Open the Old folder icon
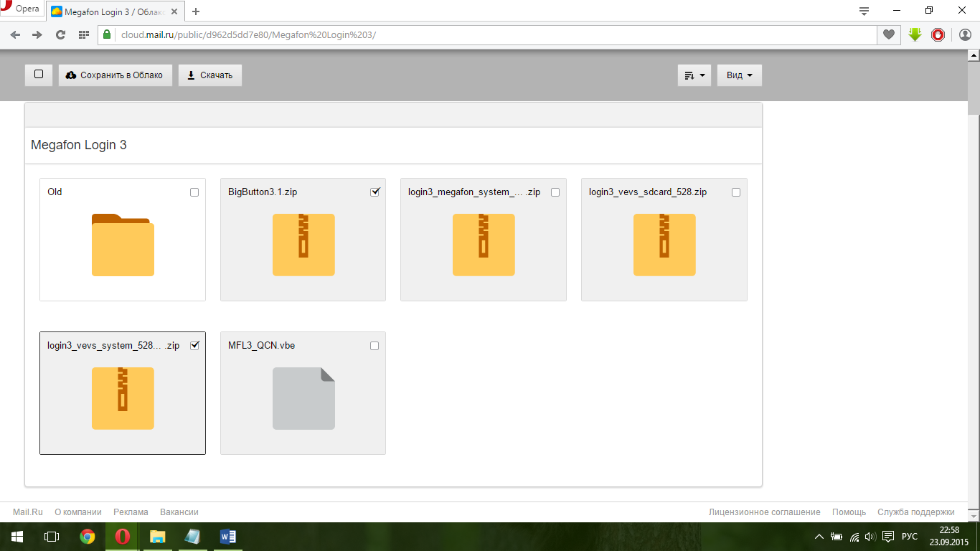Viewport: 980px width, 551px height. 123,245
